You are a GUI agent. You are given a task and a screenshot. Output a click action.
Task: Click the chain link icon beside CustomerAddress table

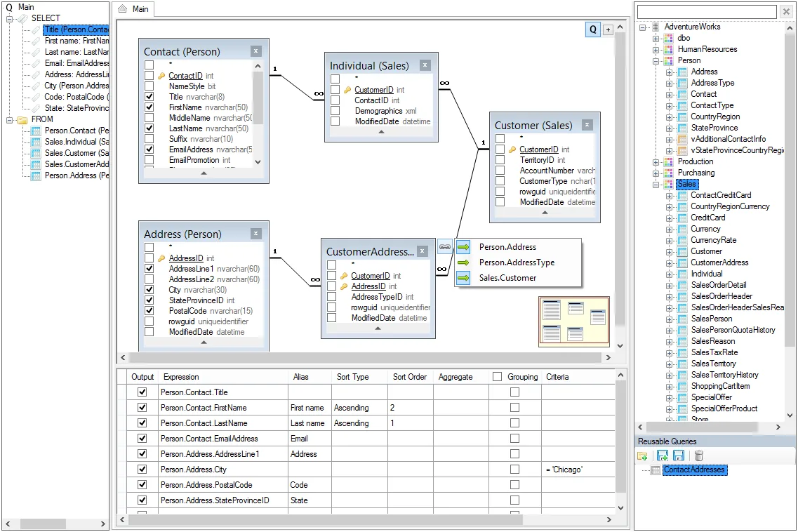tap(445, 247)
